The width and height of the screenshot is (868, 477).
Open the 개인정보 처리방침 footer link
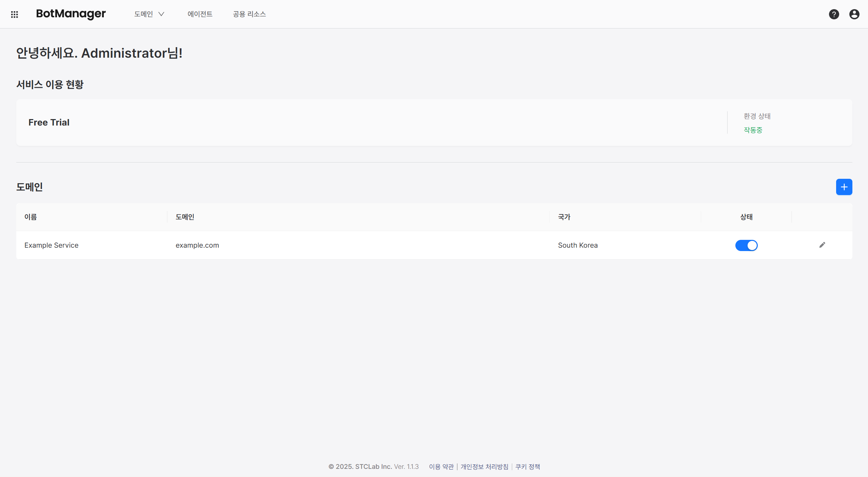[x=484, y=466]
